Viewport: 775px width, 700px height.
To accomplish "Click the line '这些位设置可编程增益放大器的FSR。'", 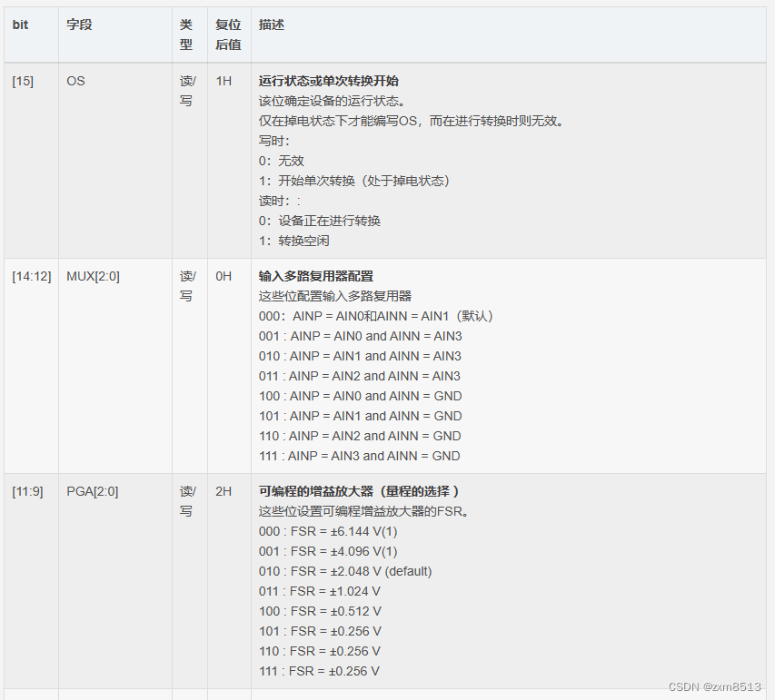I will 363,511.
